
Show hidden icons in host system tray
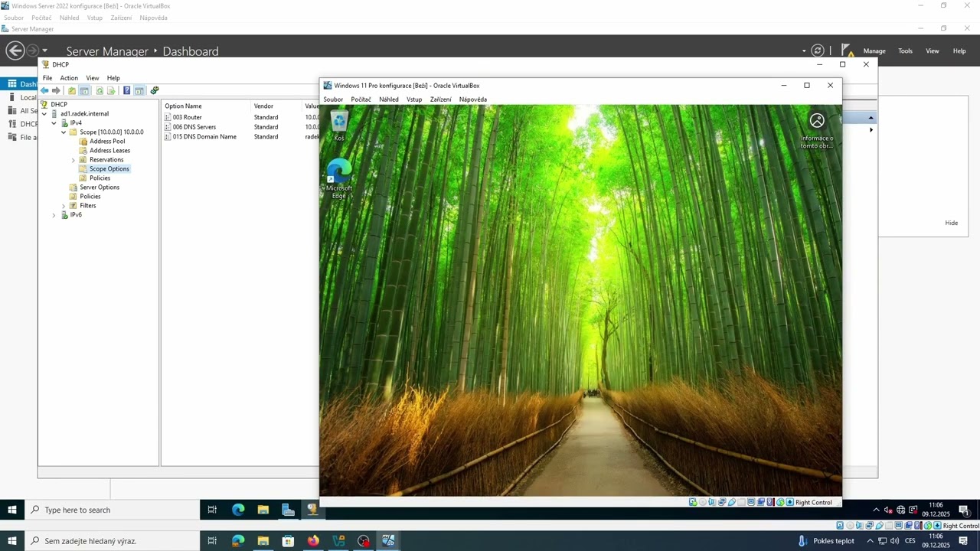click(x=870, y=541)
